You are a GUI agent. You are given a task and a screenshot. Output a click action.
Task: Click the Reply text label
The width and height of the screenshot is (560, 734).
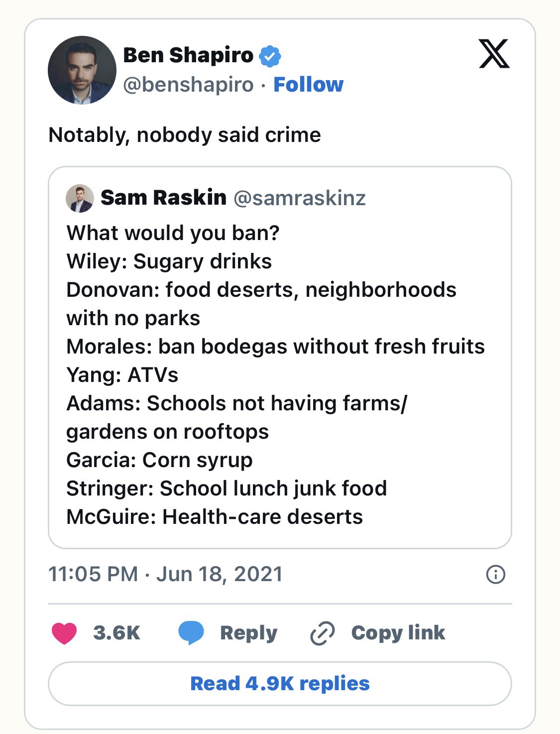(x=248, y=633)
